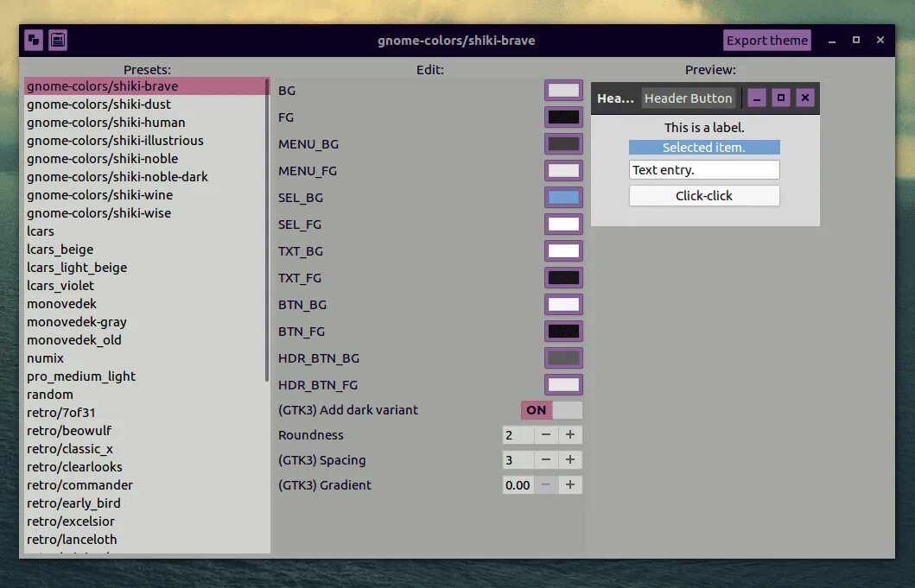915x588 pixels.
Task: Open the HDR_BTN_FG color swatch
Action: pos(563,386)
